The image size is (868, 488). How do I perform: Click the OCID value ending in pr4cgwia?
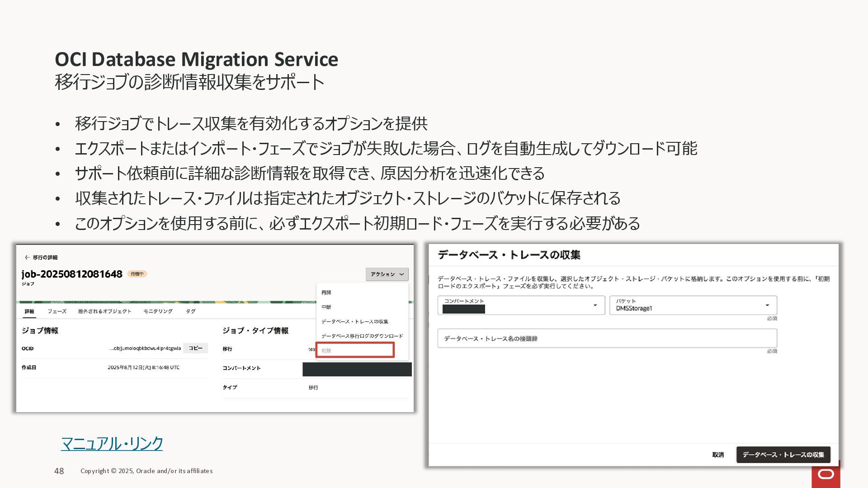145,348
